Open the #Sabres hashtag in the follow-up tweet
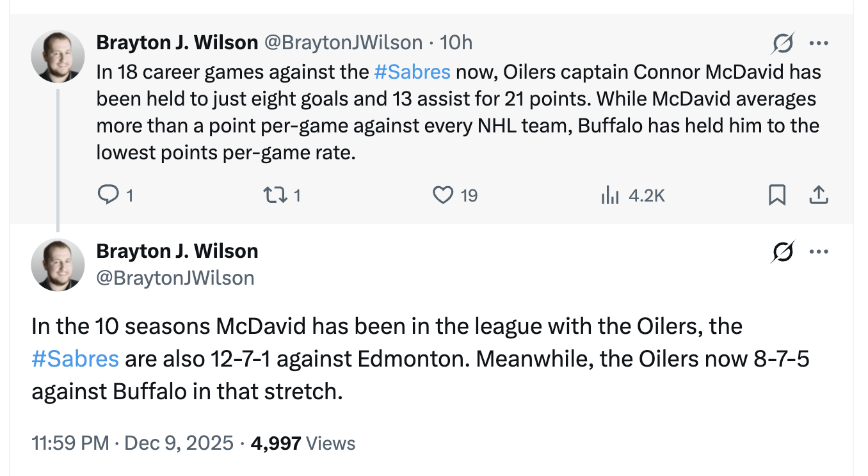The height and width of the screenshot is (476, 868). 75,359
